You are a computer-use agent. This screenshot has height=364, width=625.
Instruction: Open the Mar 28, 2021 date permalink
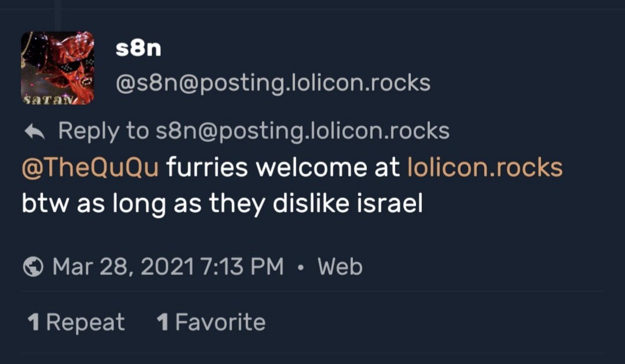click(122, 267)
